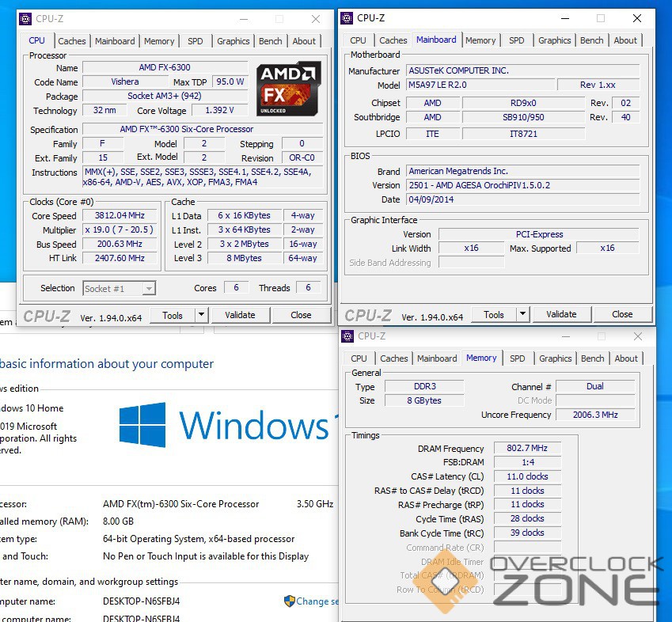Expand Tools dropdown arrow in CPU window
The width and height of the screenshot is (672, 622).
pos(201,315)
